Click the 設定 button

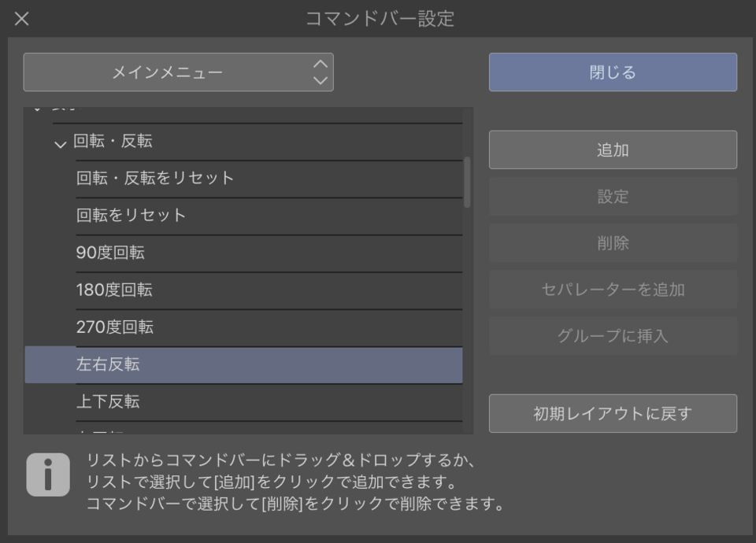coord(613,197)
